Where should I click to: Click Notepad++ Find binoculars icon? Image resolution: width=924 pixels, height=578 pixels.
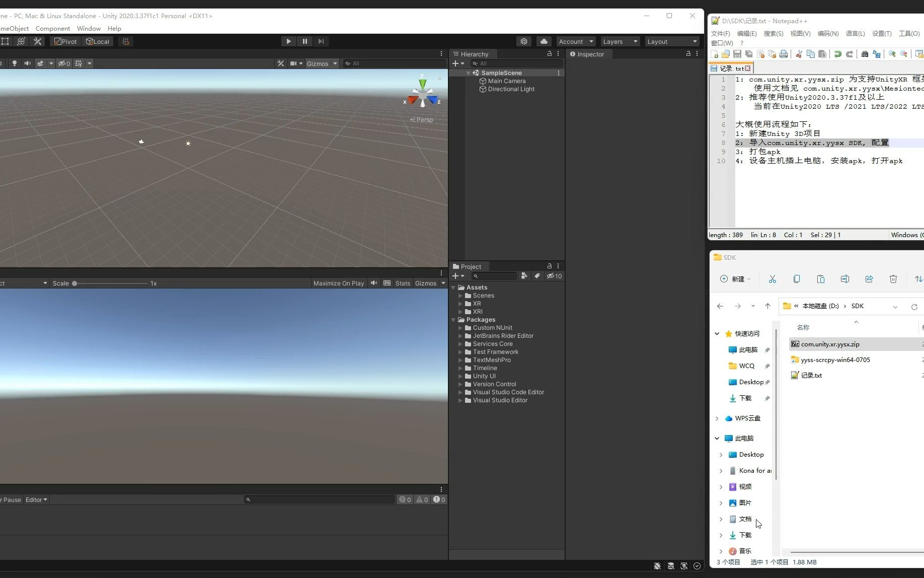pyautogui.click(x=865, y=54)
